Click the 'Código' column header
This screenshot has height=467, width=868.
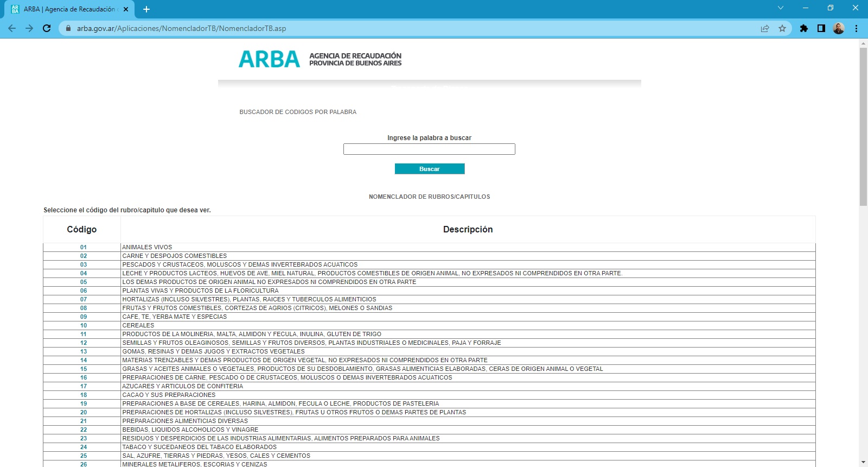point(82,229)
